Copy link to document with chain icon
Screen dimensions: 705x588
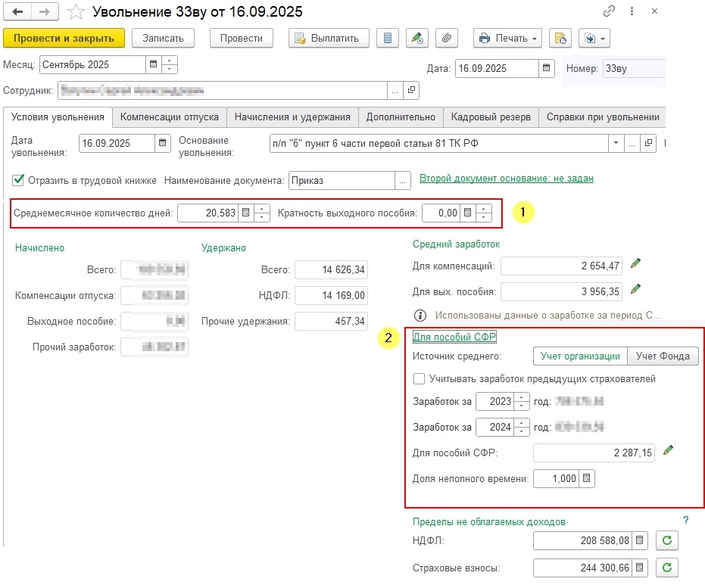click(x=609, y=11)
